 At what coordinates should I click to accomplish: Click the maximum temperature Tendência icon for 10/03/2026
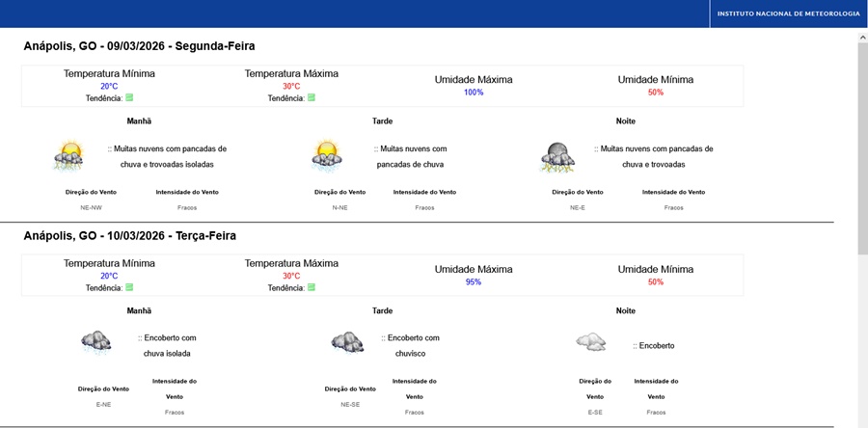point(312,287)
